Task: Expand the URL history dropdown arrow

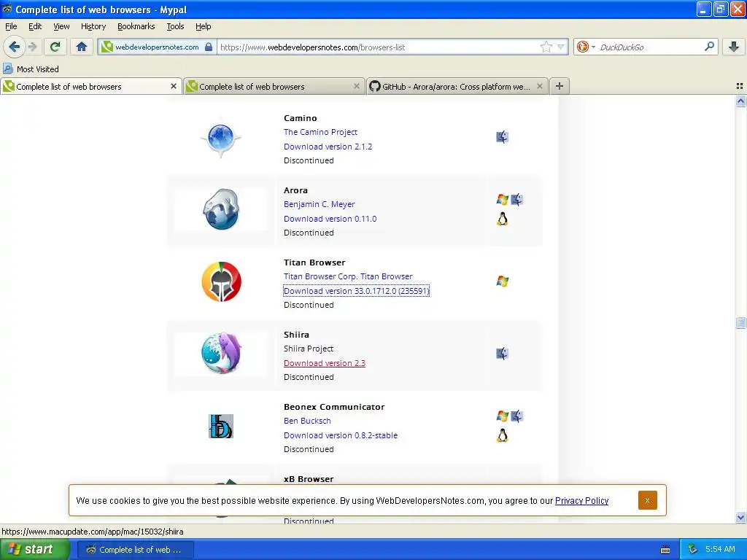Action: click(x=561, y=47)
